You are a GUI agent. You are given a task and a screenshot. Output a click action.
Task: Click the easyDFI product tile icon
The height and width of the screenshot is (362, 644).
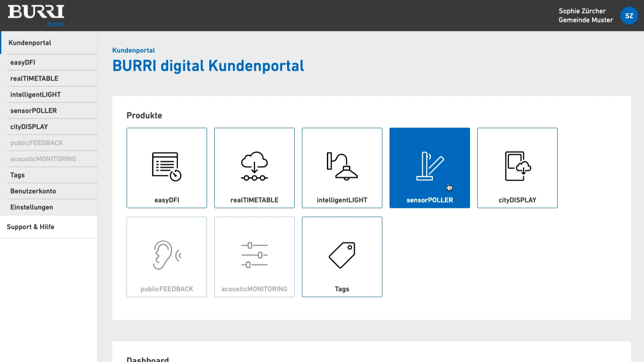pyautogui.click(x=166, y=167)
